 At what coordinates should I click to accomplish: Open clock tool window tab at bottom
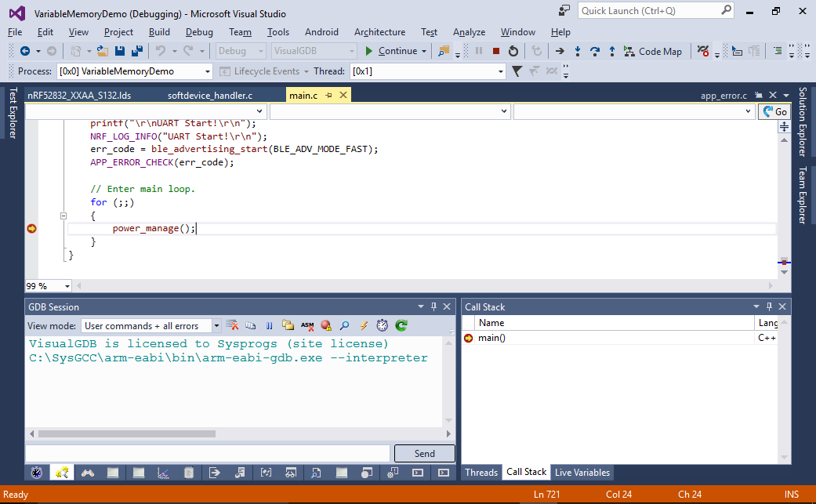[x=36, y=473]
